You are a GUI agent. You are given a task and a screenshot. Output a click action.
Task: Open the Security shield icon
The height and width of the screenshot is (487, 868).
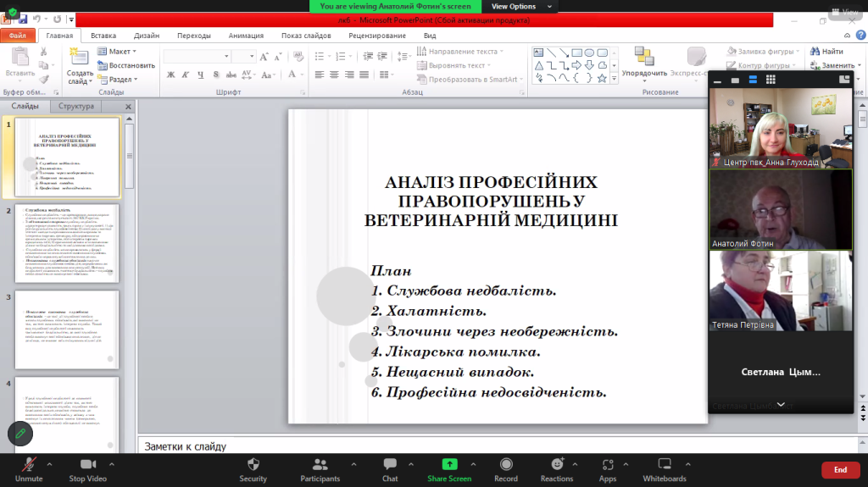click(x=253, y=465)
